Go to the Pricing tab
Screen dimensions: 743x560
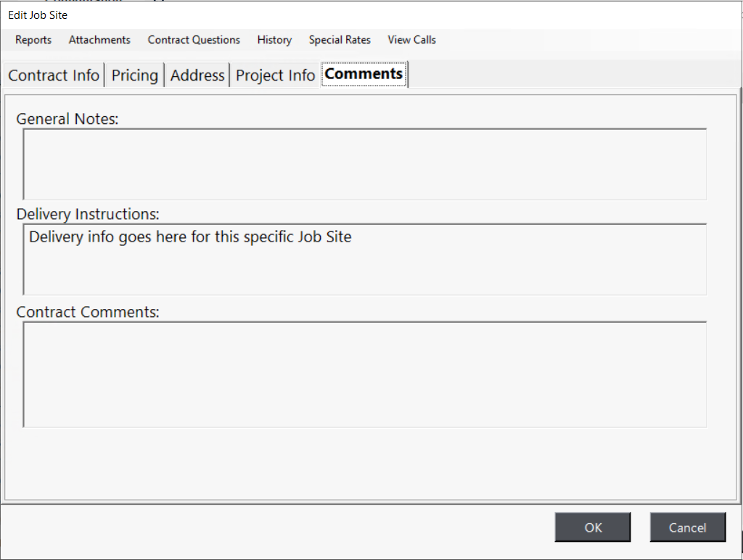point(135,75)
